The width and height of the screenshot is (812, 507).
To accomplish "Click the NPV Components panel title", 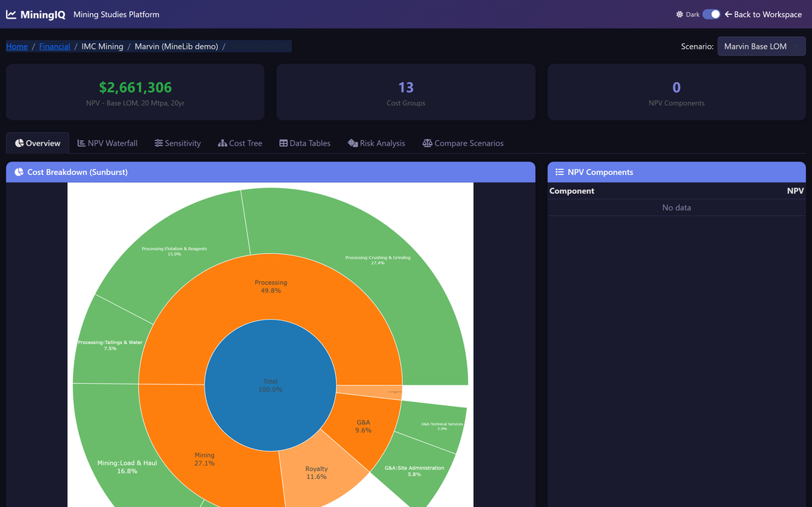I will click(600, 172).
